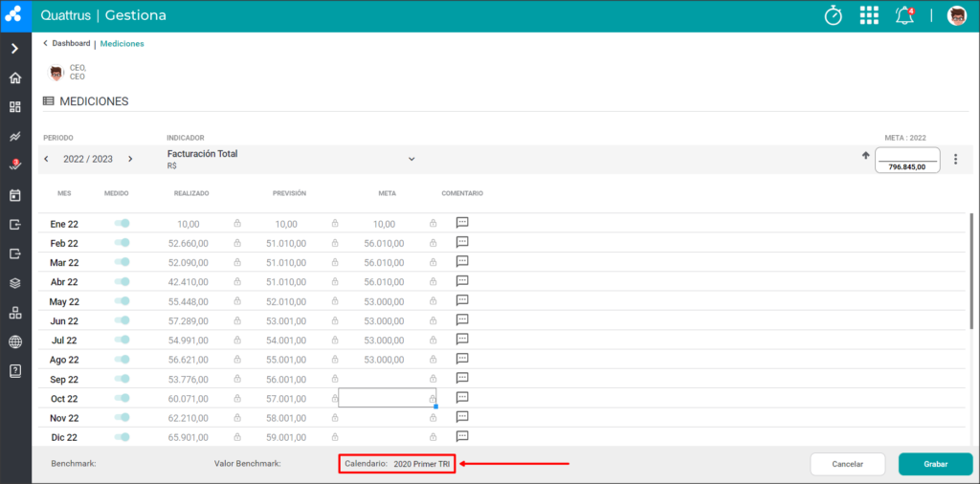Click the Meta 2022 value box 796.845,00
980x484 pixels.
(907, 160)
